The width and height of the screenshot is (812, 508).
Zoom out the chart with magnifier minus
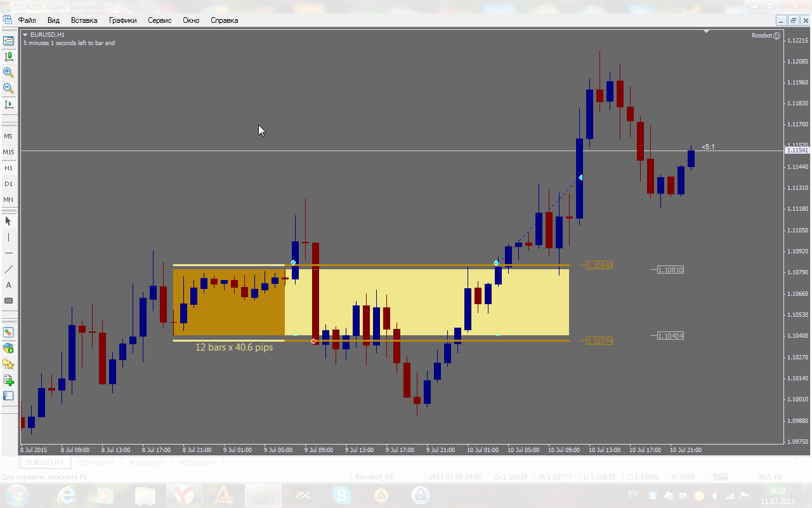tap(8, 88)
